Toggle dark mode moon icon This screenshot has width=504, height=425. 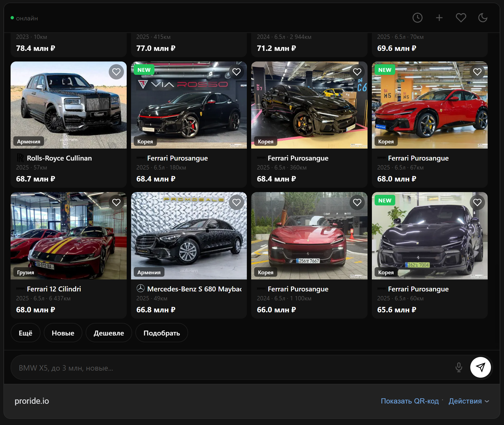point(483,18)
